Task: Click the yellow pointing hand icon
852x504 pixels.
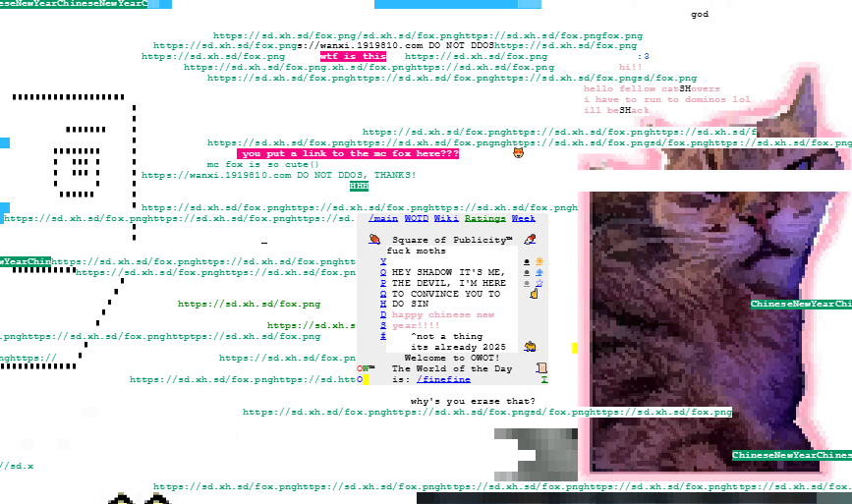Action: [x=535, y=294]
